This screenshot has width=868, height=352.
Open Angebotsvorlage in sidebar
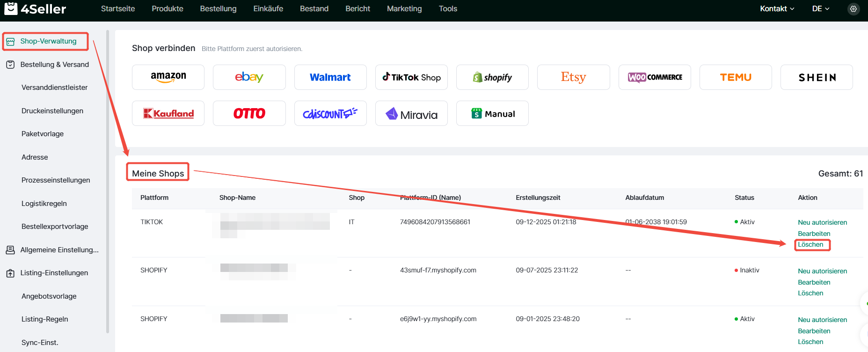[49, 296]
